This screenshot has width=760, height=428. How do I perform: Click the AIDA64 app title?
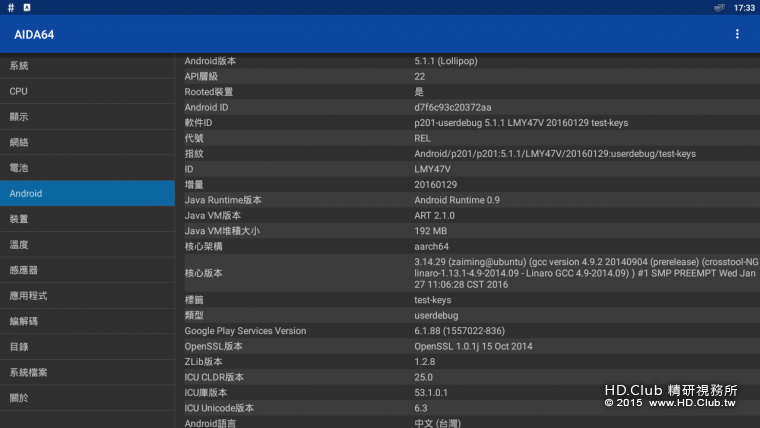coord(34,34)
